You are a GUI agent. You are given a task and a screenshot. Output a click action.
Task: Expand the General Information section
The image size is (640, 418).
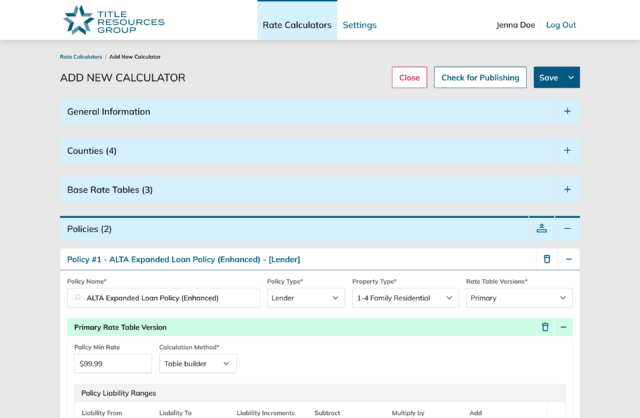(x=567, y=112)
